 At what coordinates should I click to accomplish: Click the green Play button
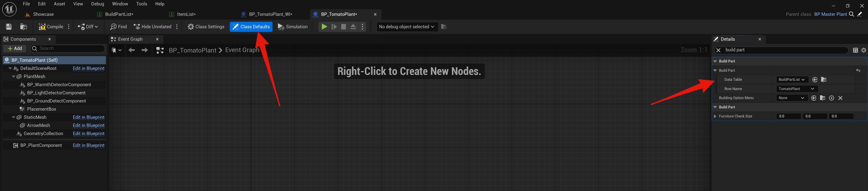(x=324, y=27)
